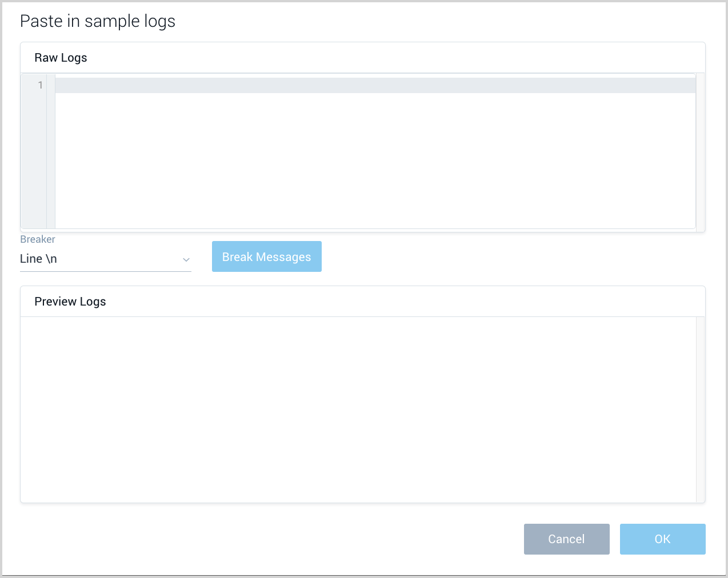This screenshot has height=578, width=728.
Task: Click the Preview Logs panel header
Action: point(70,301)
